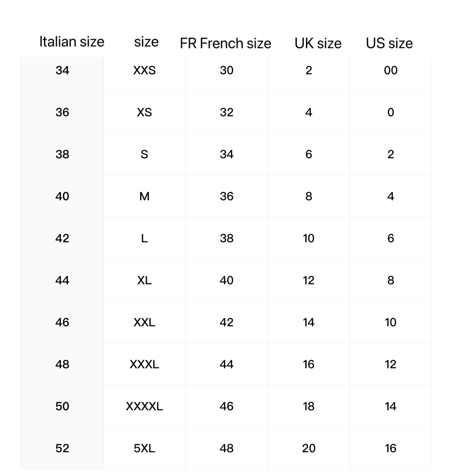The width and height of the screenshot is (451, 476).
Task: Select the XS size cell
Action: [144, 112]
